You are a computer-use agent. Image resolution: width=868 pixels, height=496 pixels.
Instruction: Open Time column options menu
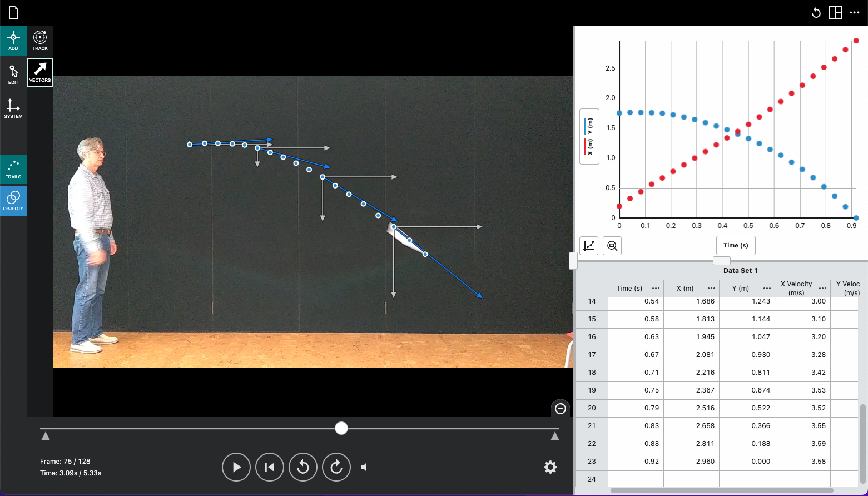tap(656, 289)
